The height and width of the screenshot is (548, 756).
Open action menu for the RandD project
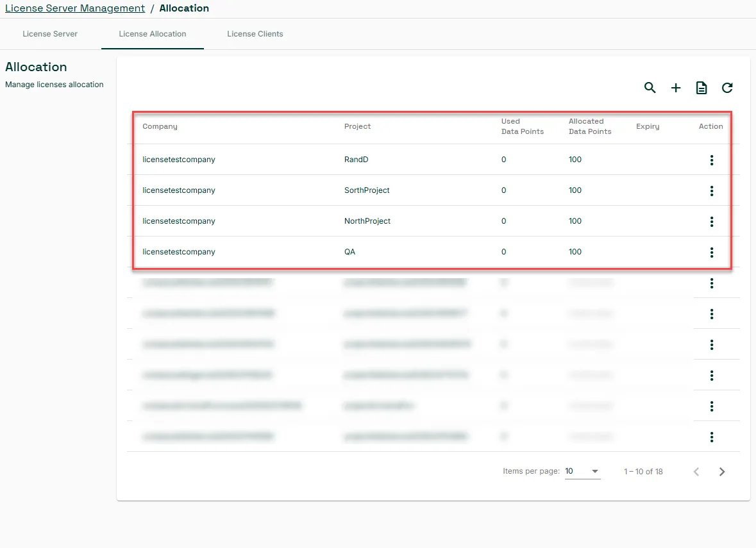click(712, 160)
